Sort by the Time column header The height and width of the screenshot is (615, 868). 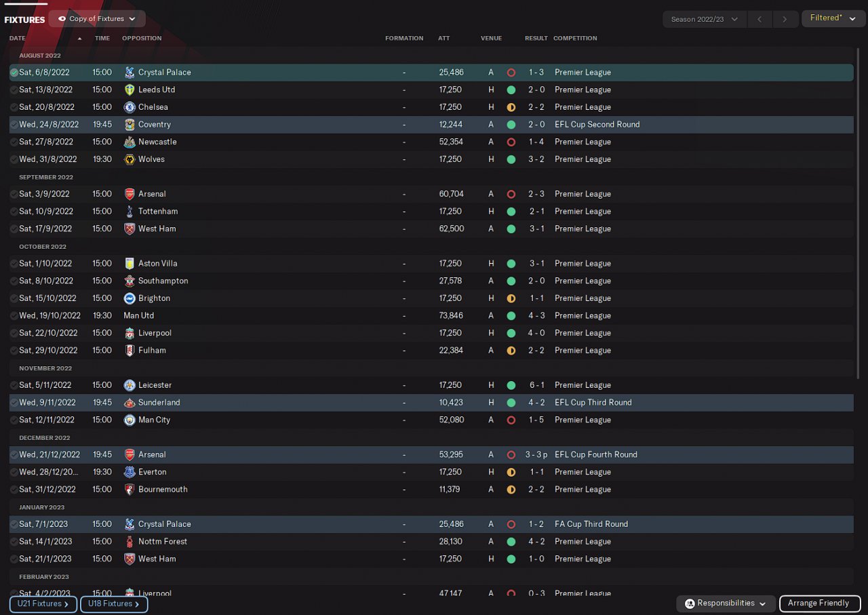coord(102,38)
